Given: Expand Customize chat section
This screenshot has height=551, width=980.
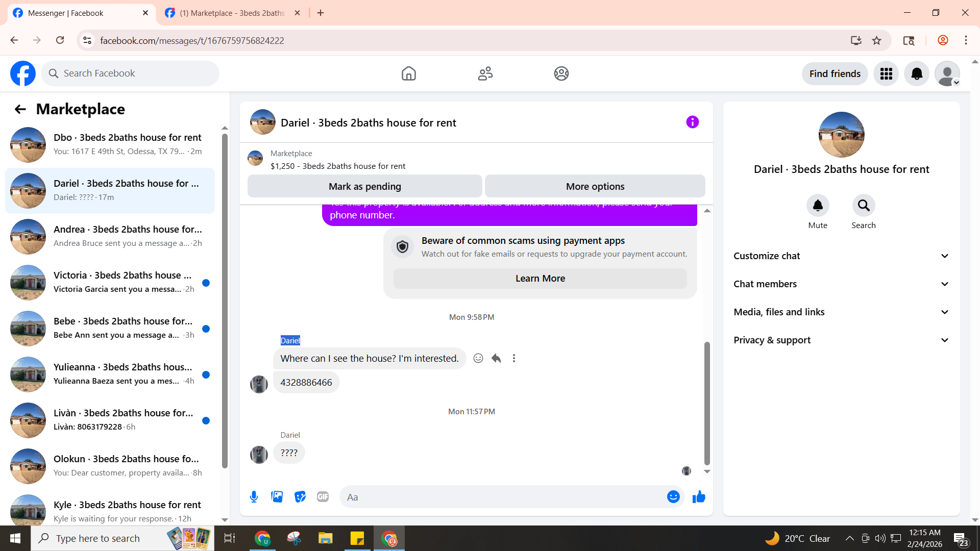Looking at the screenshot, I should click(x=841, y=256).
